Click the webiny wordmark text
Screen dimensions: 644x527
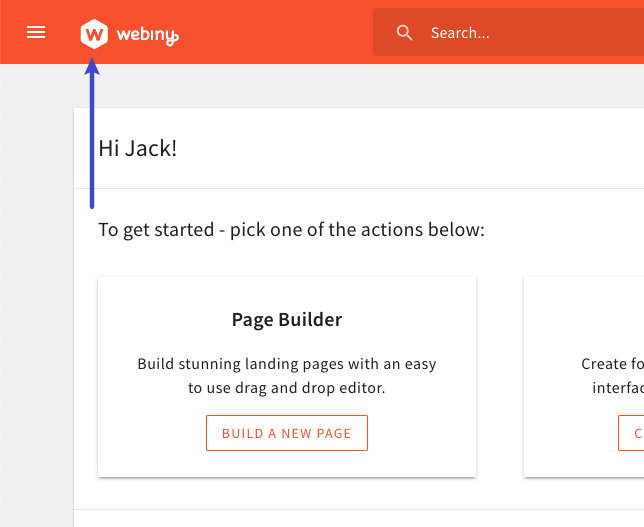[x=146, y=35]
